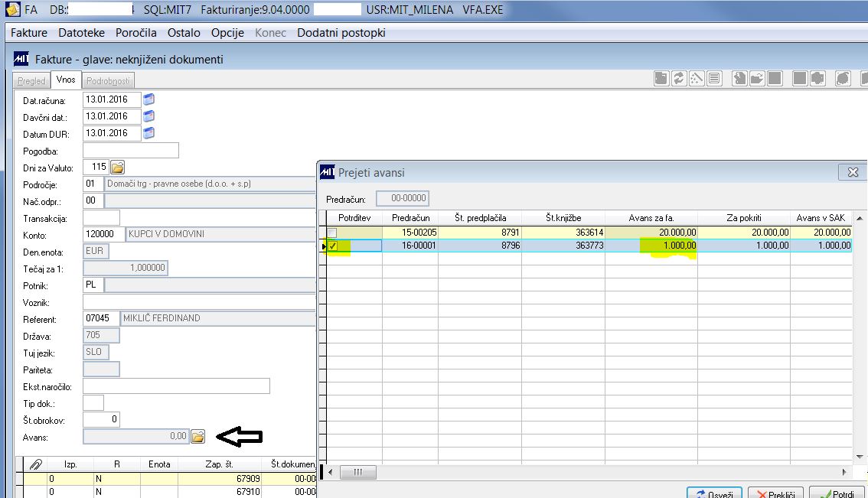Click the open-folder arrow toolbar icon

pos(757,79)
